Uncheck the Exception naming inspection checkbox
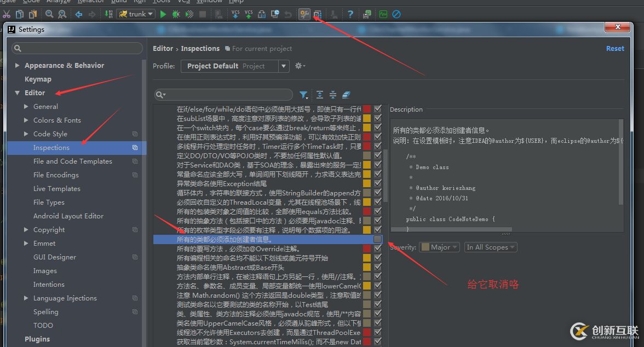Screen dimensions: 644x347 378,183
